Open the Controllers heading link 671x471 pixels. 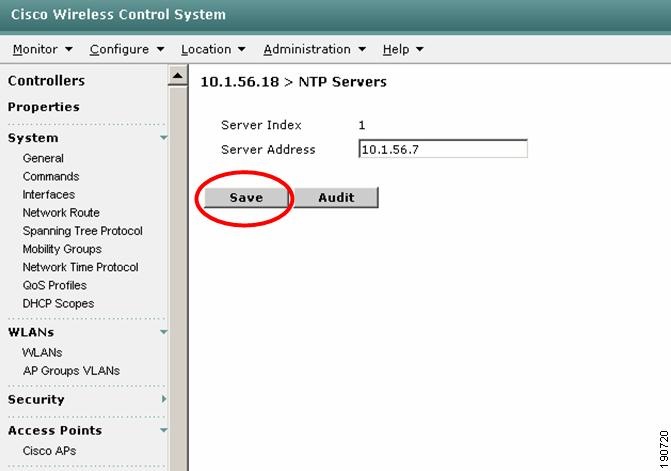[x=46, y=81]
